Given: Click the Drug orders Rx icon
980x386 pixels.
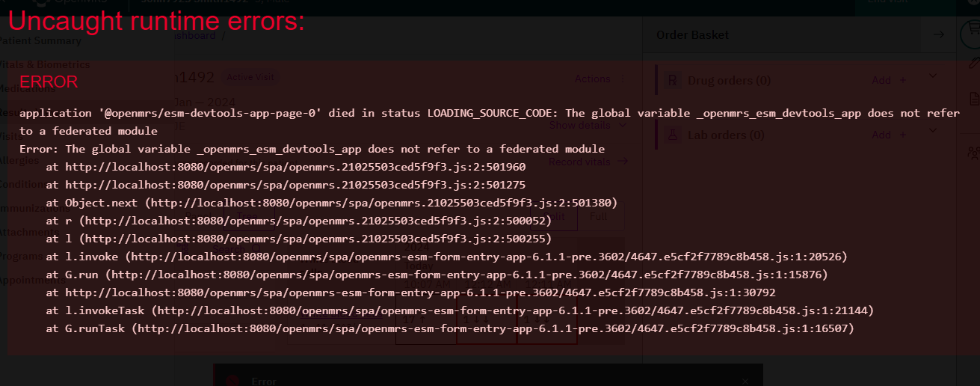Looking at the screenshot, I should [673, 80].
